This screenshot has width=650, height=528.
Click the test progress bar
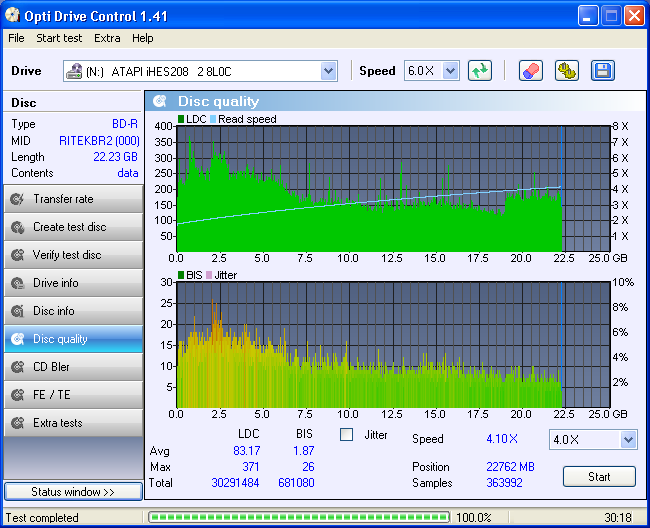point(299,517)
